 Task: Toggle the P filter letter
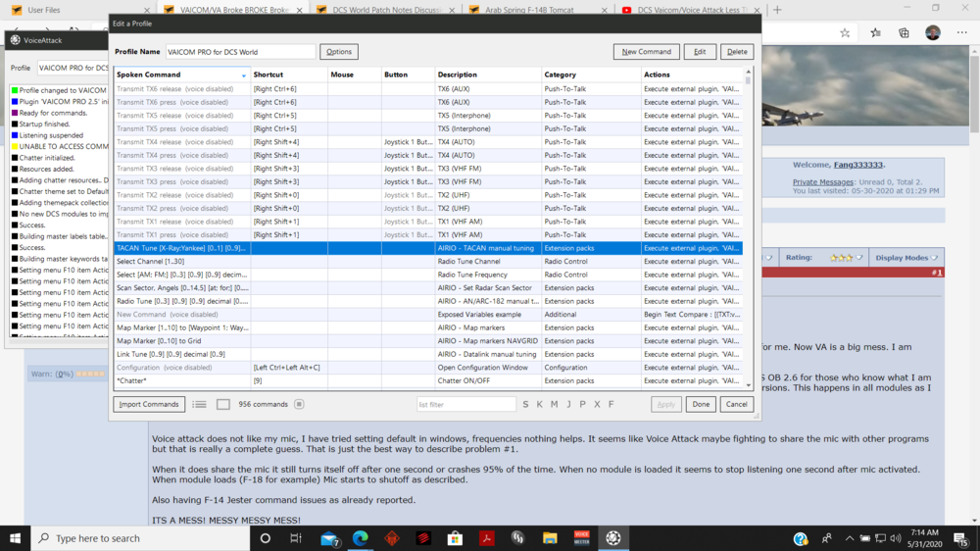tap(582, 405)
